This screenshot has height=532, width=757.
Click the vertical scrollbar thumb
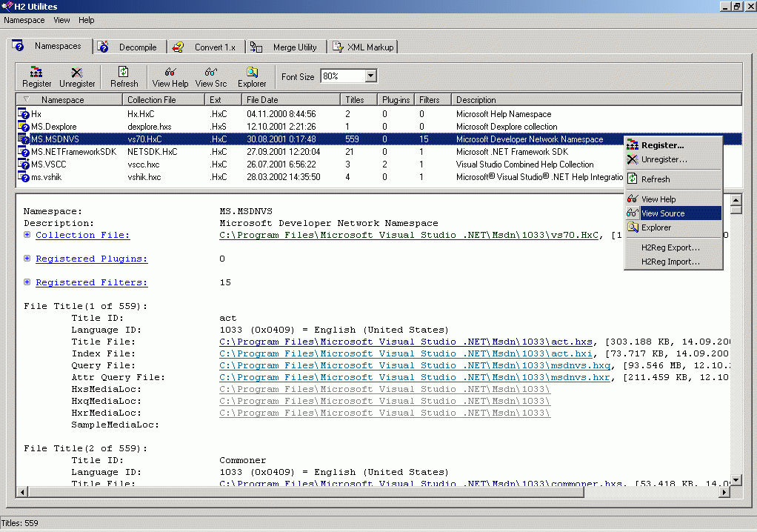pyautogui.click(x=736, y=210)
